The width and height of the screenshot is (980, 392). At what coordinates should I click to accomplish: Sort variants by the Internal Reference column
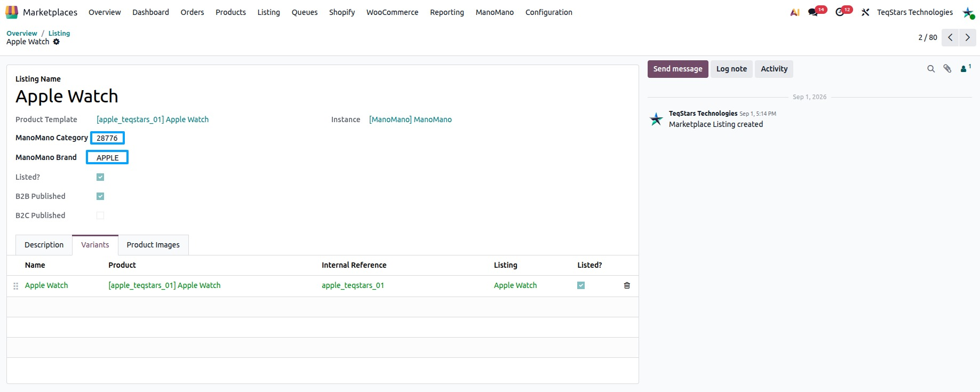pos(354,265)
